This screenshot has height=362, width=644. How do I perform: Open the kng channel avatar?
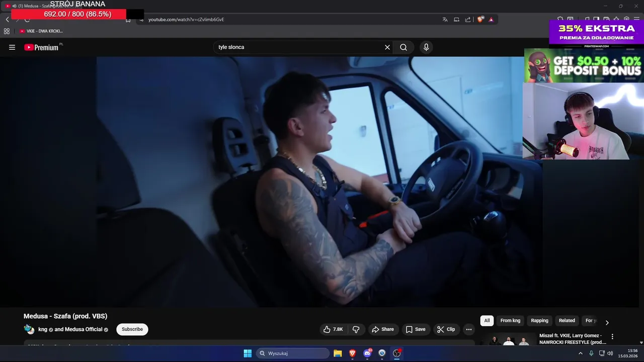29,329
